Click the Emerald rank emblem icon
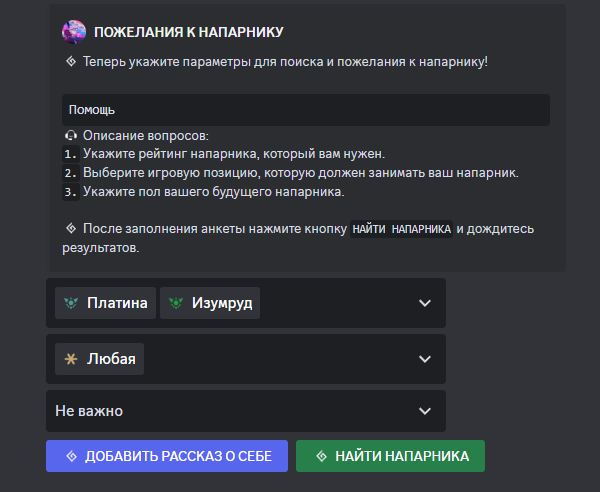Image resolution: width=600 pixels, height=492 pixels. pos(176,303)
